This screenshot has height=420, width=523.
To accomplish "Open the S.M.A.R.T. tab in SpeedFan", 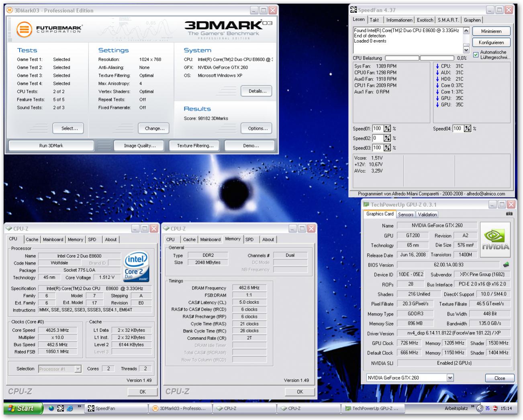I will [x=448, y=20].
